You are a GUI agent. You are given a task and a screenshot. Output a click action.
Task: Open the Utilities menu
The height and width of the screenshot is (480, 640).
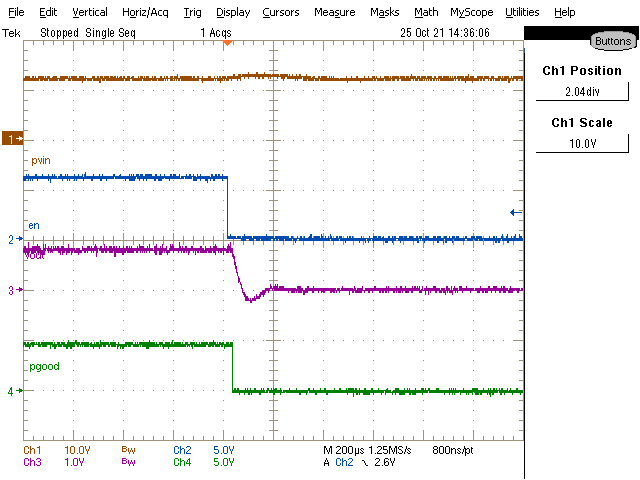(x=522, y=12)
